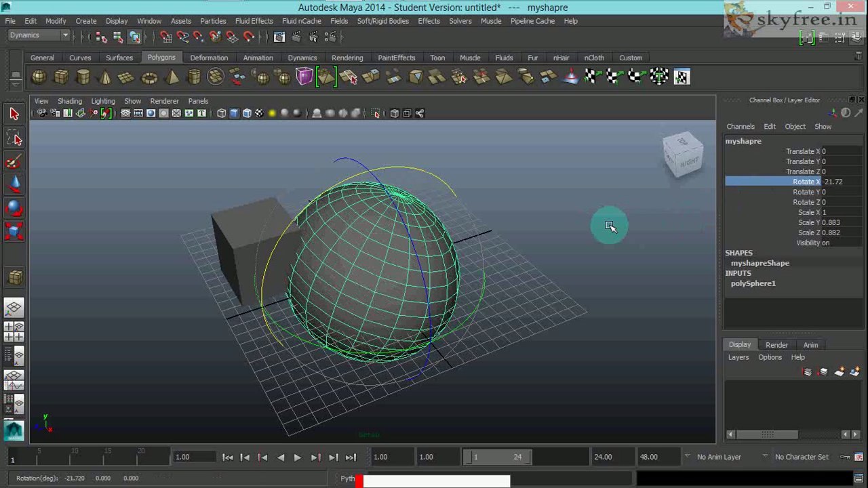Toggle select by object type mode
This screenshot has height=488, width=868.
(x=117, y=37)
